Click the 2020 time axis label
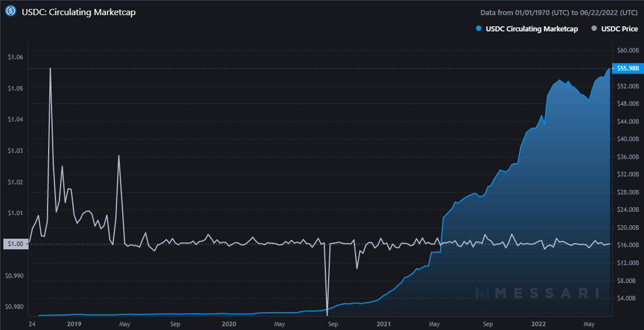 pos(229,323)
